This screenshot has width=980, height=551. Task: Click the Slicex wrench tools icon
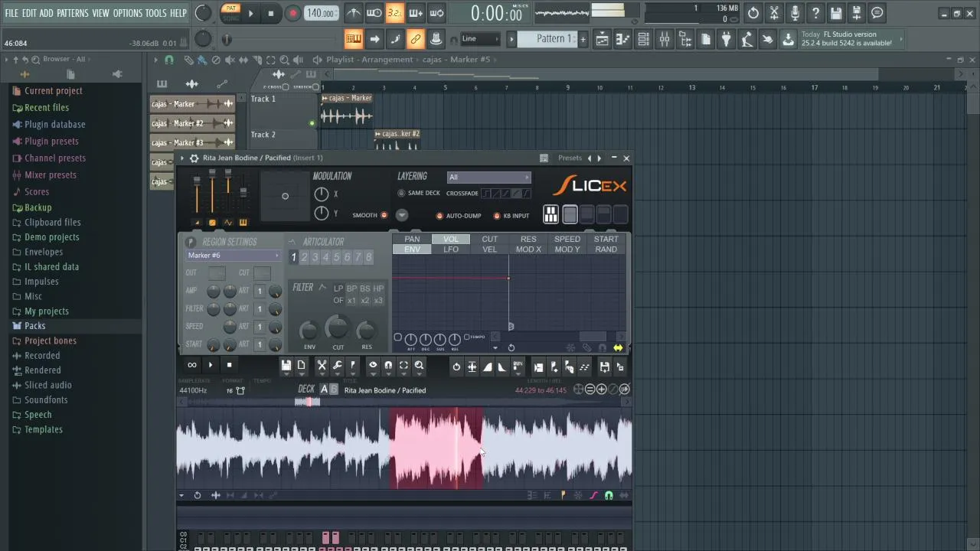click(x=337, y=366)
